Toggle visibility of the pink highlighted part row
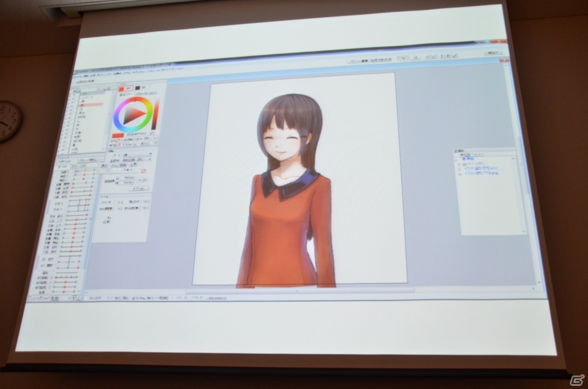The height and width of the screenshot is (389, 588). pos(73,106)
